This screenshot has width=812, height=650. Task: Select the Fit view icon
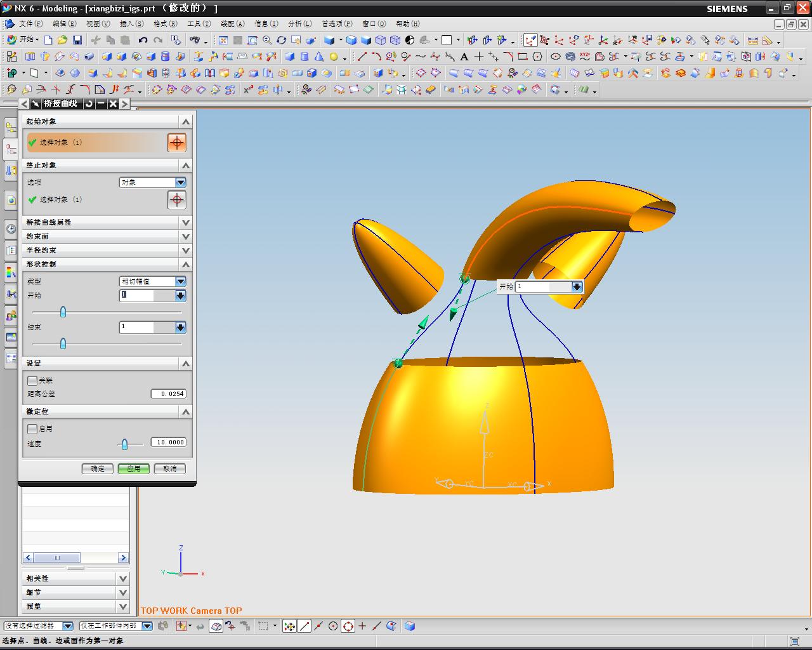tap(223, 40)
